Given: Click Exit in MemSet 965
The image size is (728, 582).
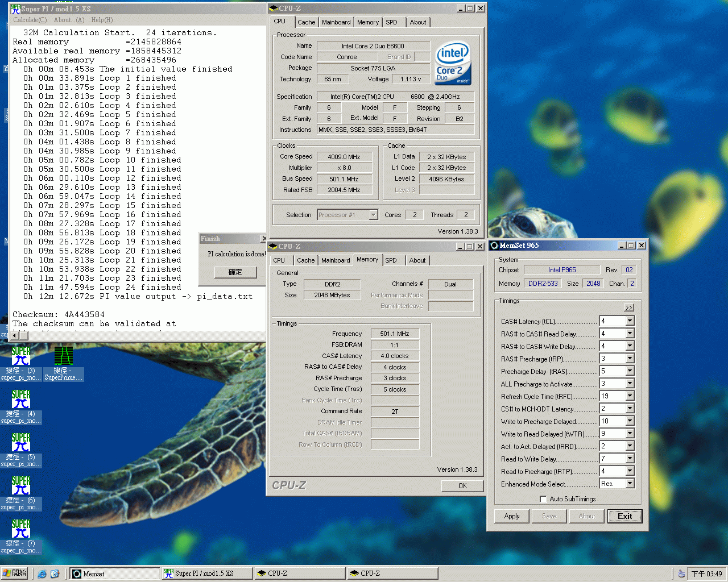Looking at the screenshot, I should point(624,516).
